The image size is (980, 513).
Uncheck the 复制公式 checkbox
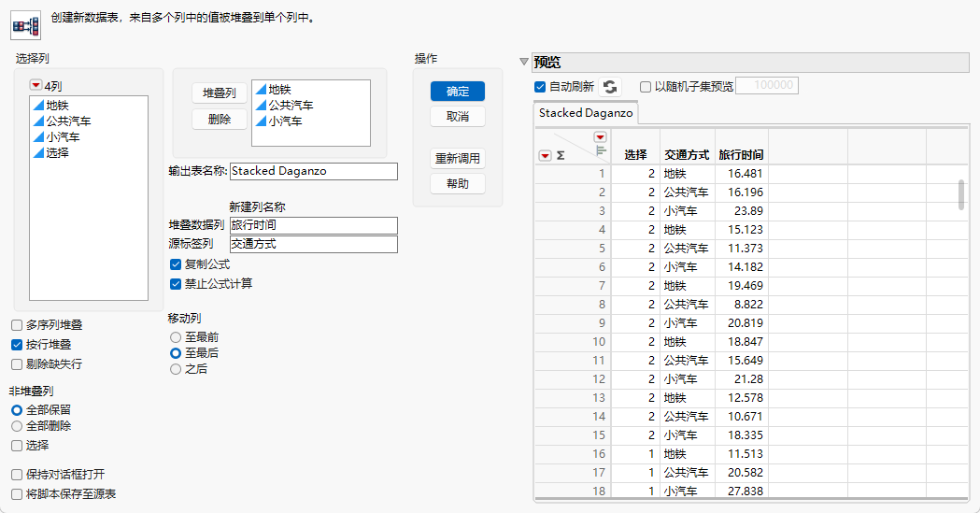tap(176, 265)
